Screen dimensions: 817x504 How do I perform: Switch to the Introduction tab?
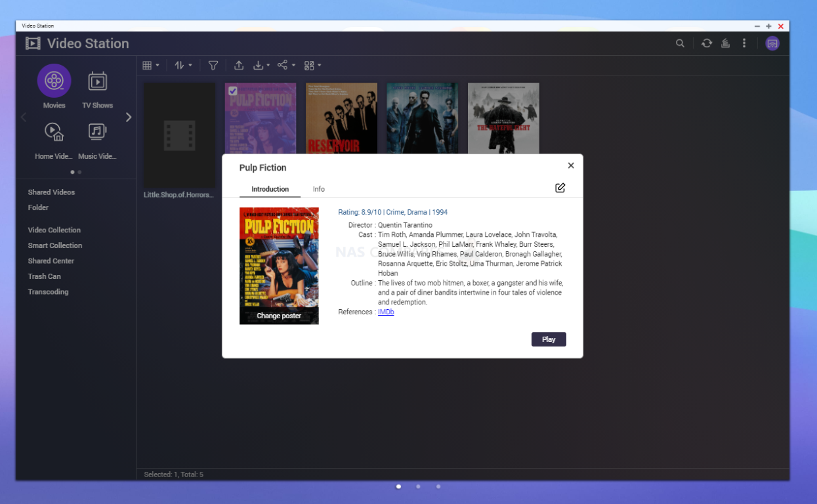point(270,189)
